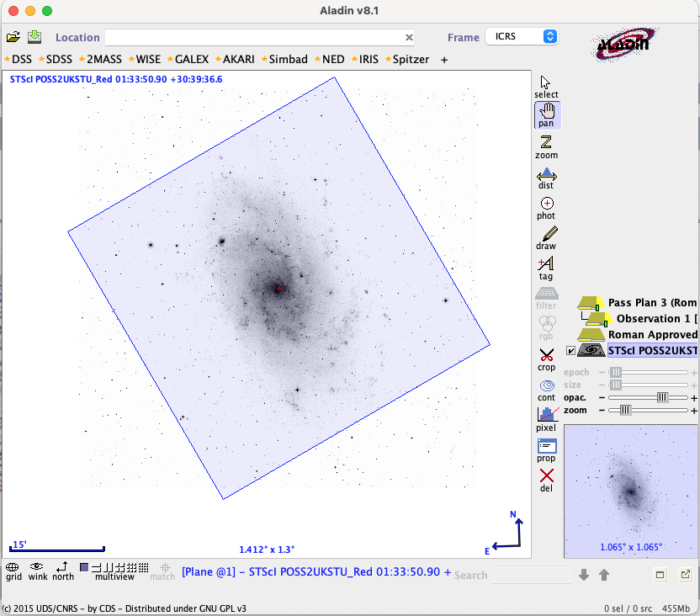Uncheck the STScI POSS2UKSTU plane checkbox
This screenshot has width=700, height=616.
point(571,351)
